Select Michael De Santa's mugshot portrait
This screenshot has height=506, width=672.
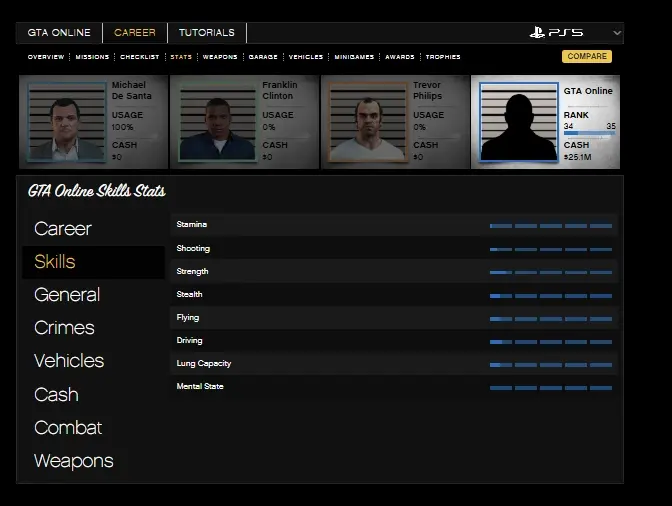pos(67,122)
